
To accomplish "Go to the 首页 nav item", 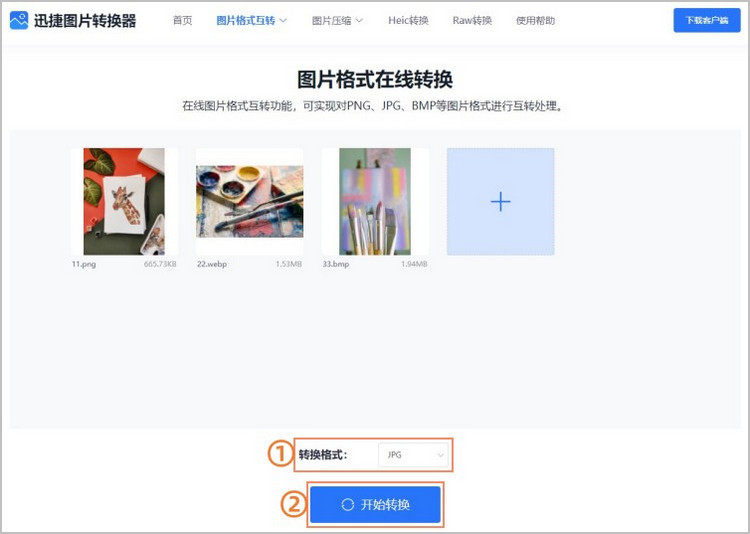I will coord(182,21).
